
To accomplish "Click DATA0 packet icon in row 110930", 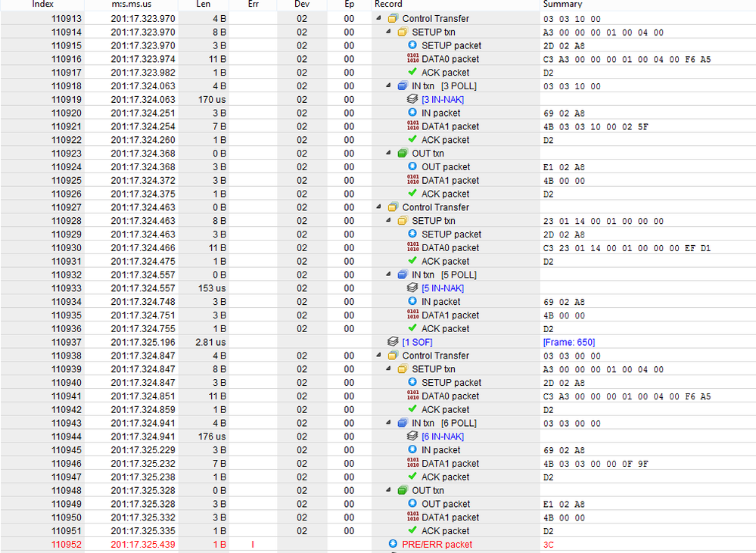I will [x=412, y=247].
